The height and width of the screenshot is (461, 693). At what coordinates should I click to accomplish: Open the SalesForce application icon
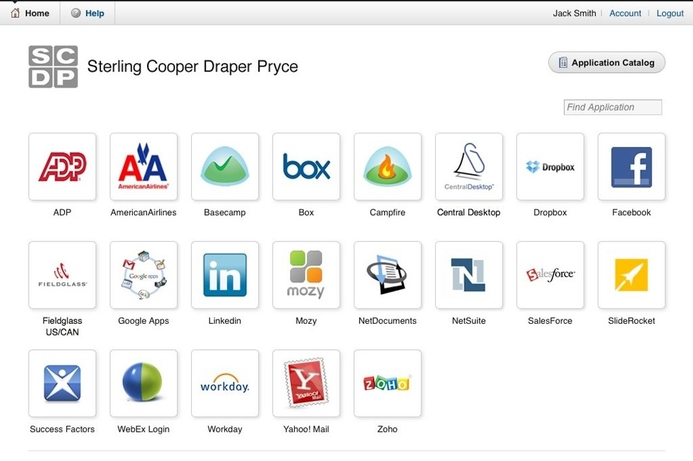(x=550, y=275)
